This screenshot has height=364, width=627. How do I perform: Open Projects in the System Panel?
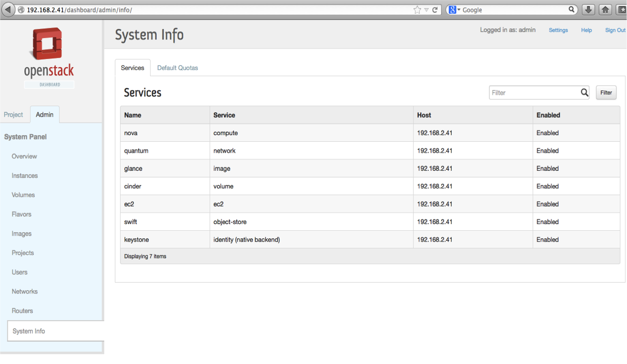[23, 253]
